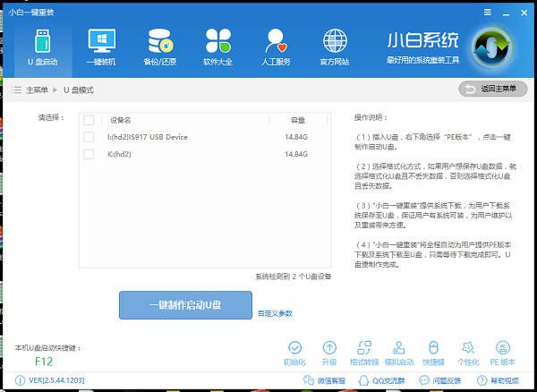
Task: Open the hamburger menu in title bar
Action: point(488,13)
